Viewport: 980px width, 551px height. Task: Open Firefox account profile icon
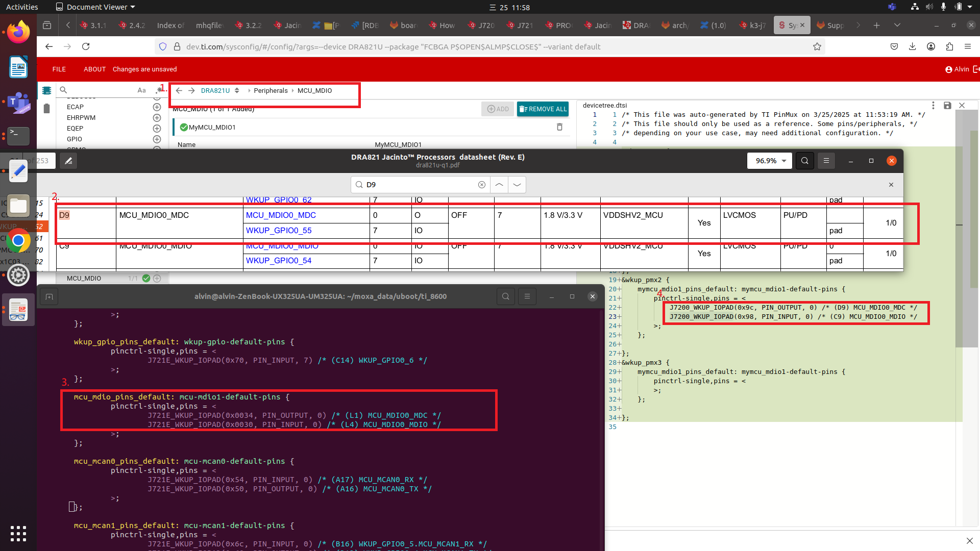coord(931,46)
